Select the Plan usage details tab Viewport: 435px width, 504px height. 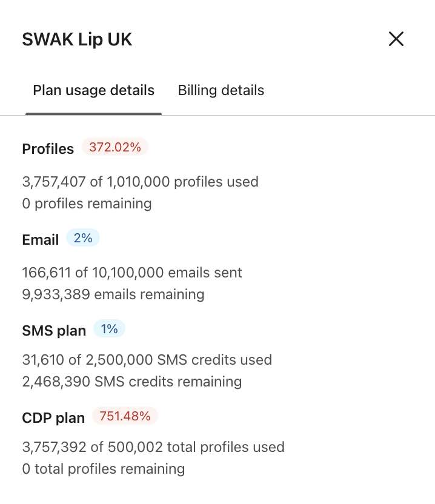(x=93, y=90)
